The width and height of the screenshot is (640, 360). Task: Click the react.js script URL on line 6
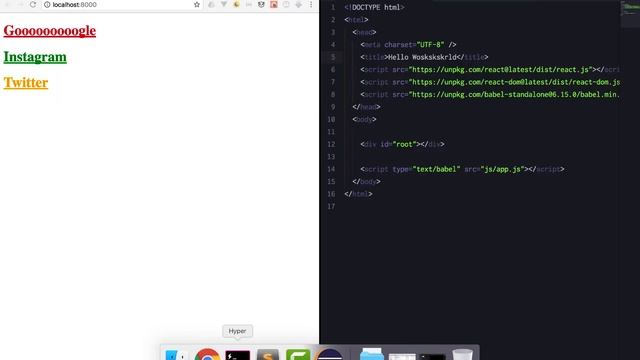tap(500, 70)
